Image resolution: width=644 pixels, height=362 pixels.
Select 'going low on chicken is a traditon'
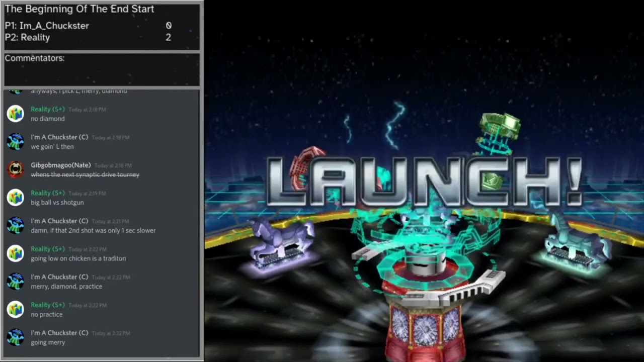point(78,258)
